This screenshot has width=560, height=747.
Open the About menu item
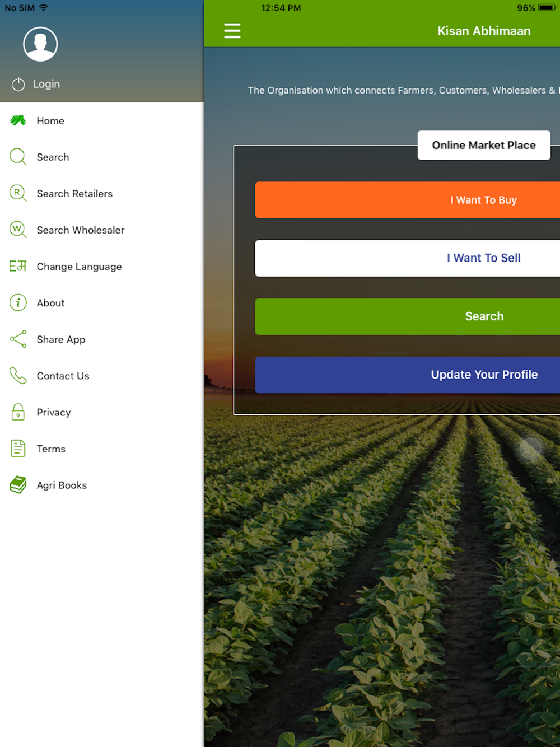102,302
